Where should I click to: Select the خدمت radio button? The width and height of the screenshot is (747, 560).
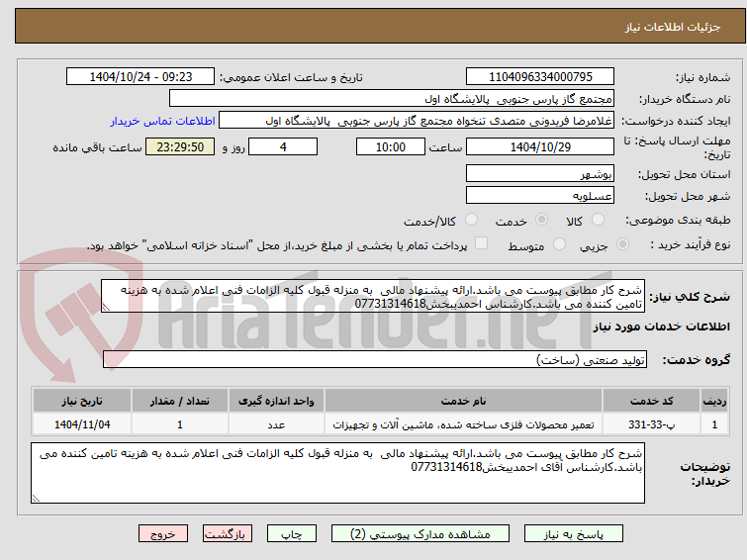(541, 220)
